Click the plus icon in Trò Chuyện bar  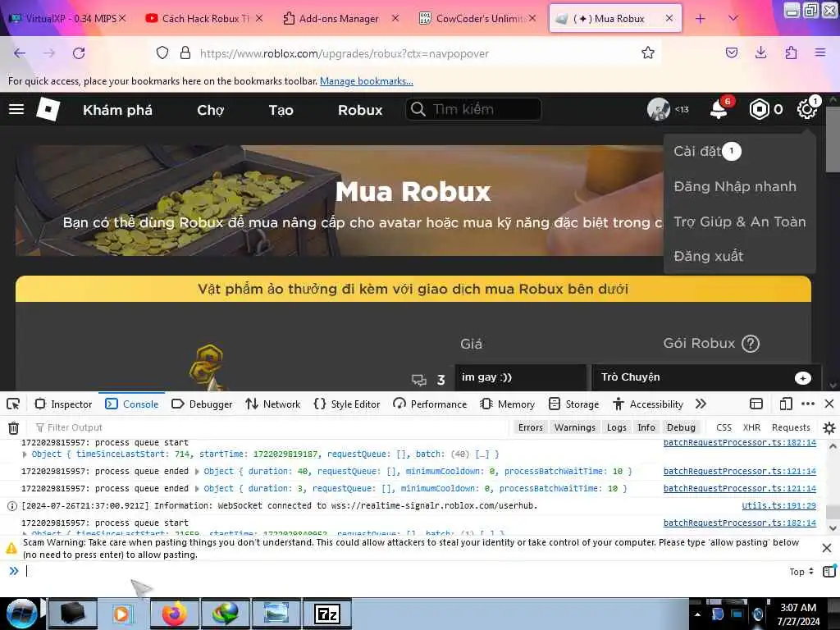(802, 378)
